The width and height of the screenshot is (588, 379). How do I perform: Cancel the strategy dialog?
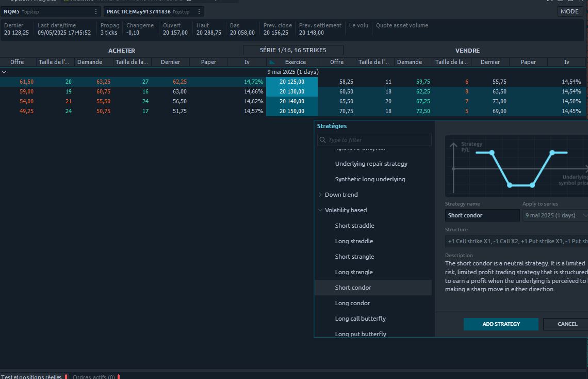coord(567,324)
